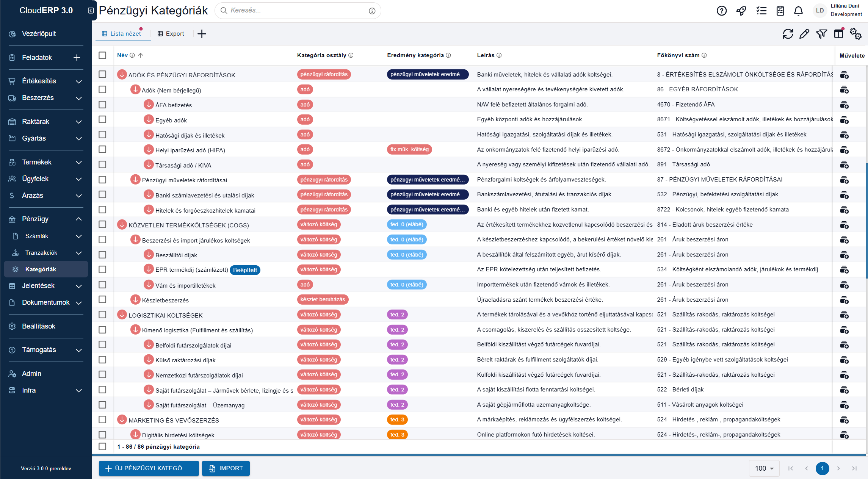Collapse the ADÓK ÉS PÉNZÜGYI RÁFORDÍTÁSOK tree node

[x=122, y=74]
